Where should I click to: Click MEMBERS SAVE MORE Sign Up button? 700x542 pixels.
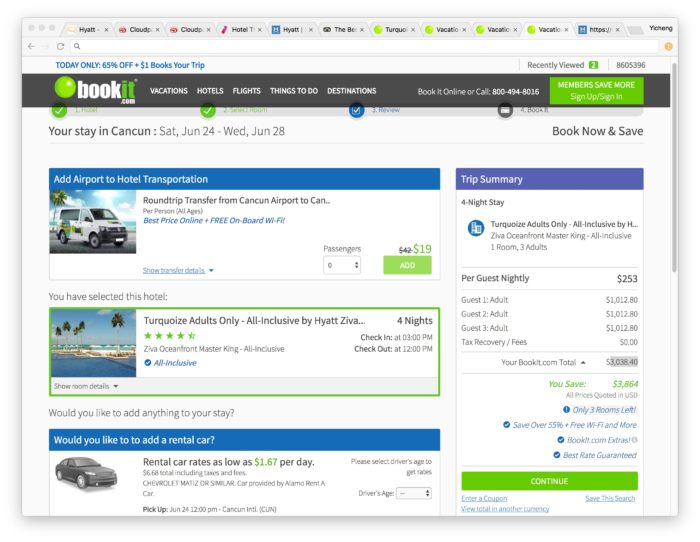coord(596,91)
